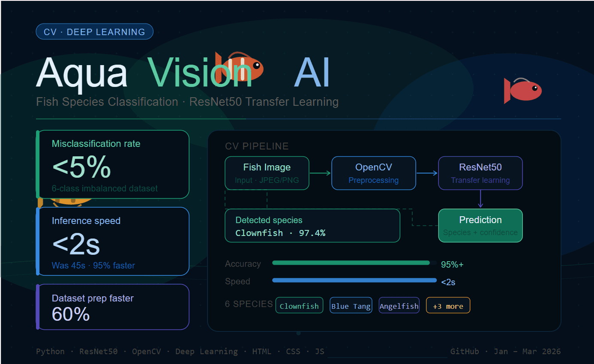The width and height of the screenshot is (594, 364).
Task: Click the blue Speed progress bar
Action: pos(354,280)
